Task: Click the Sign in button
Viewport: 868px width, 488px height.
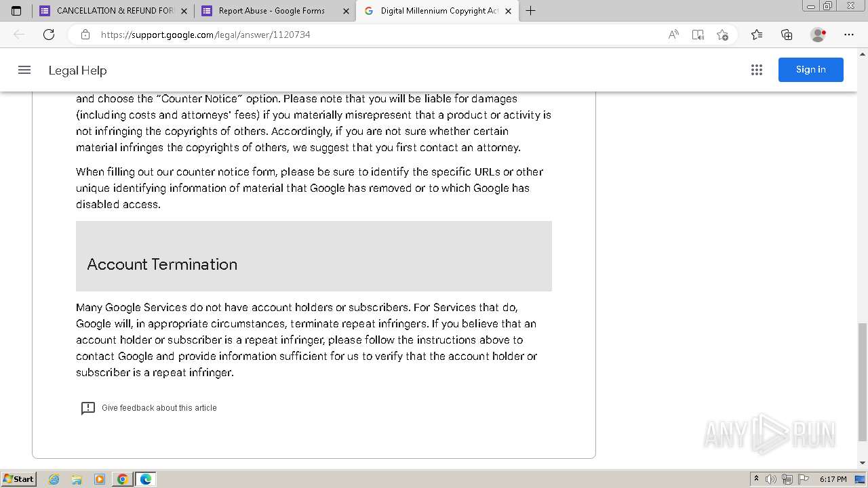Action: (x=810, y=70)
